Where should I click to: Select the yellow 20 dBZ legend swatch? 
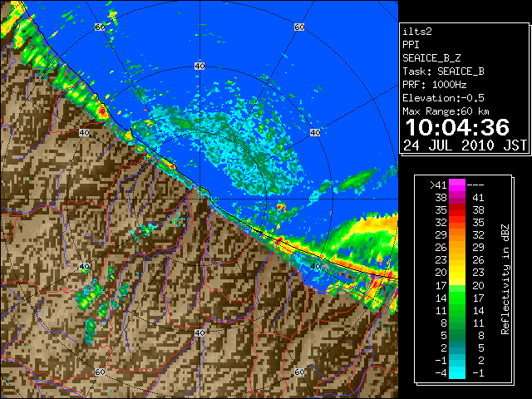457,273
